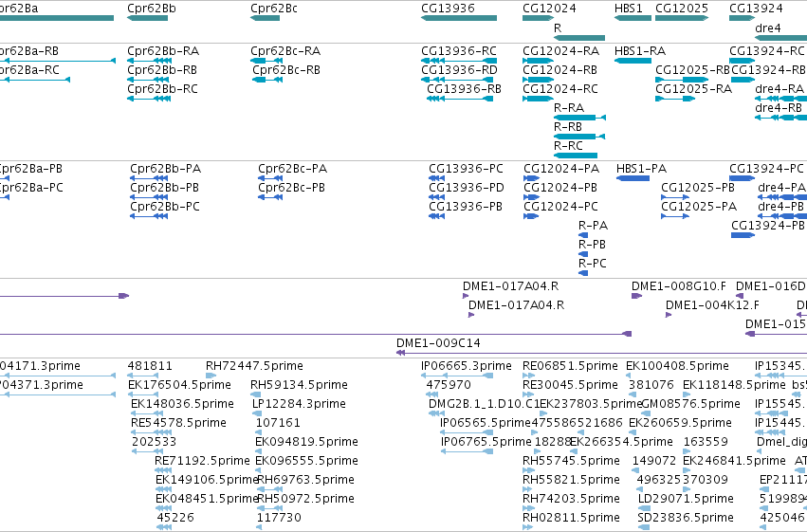Screen dimensions: 807x532
Task: Click EST label IP06665.3prime
Action: click(x=467, y=366)
